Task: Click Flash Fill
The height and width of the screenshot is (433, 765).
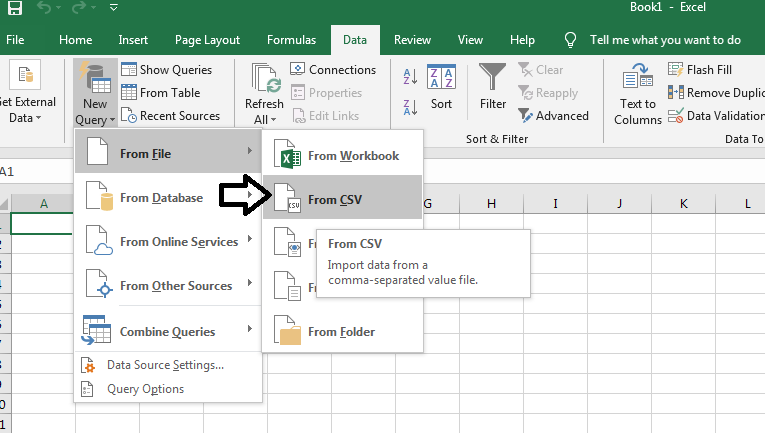Action: 700,70
